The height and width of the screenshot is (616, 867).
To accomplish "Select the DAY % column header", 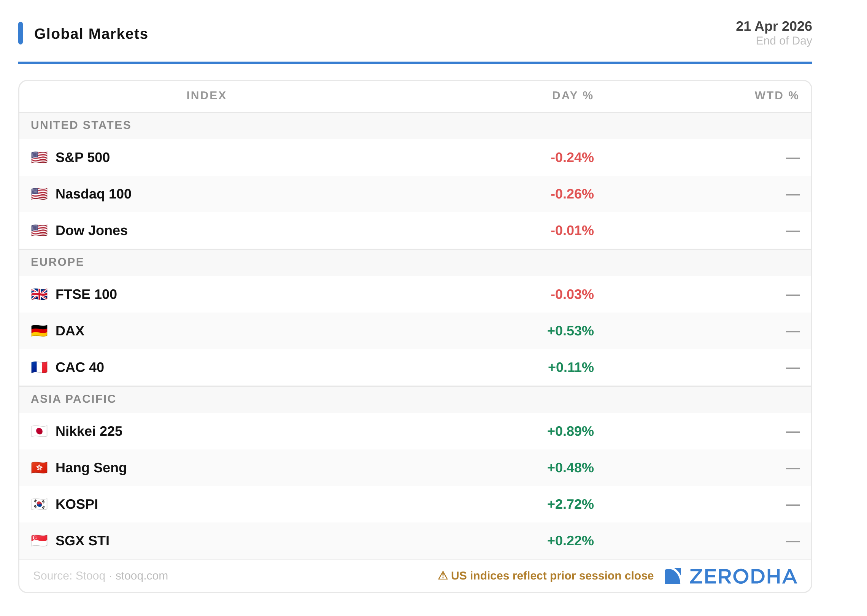I will coord(572,95).
